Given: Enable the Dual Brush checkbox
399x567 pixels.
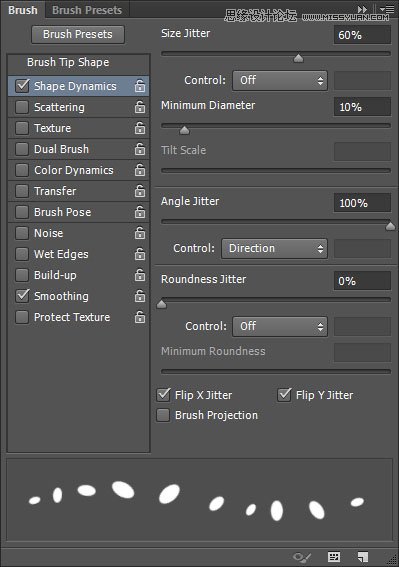Looking at the screenshot, I should coord(22,149).
